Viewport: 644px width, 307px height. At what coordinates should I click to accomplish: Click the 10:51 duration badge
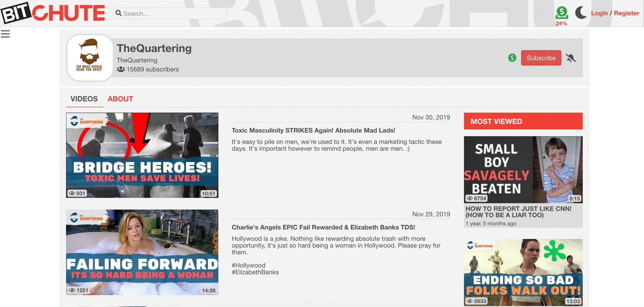point(208,193)
